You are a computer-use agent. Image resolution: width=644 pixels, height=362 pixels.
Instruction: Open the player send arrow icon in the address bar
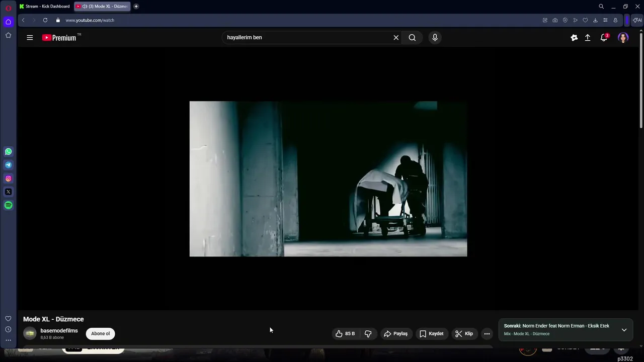click(575, 20)
